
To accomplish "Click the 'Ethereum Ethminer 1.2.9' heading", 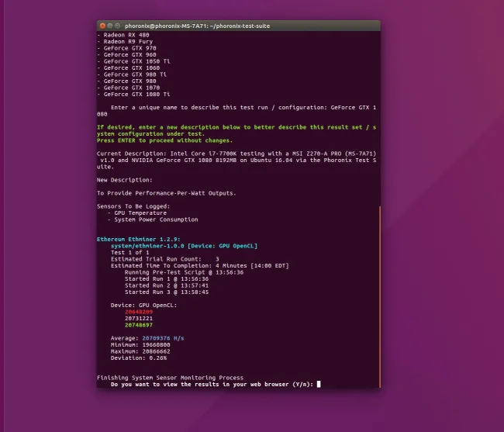I will coord(138,239).
